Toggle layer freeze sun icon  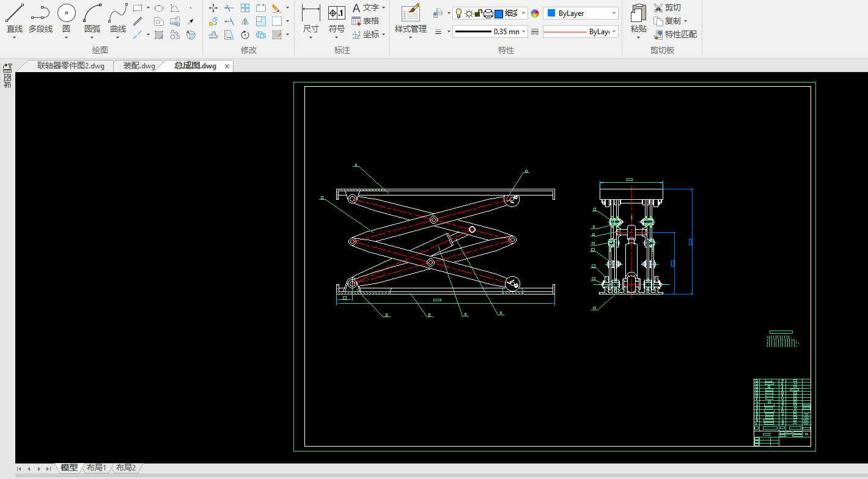(469, 13)
